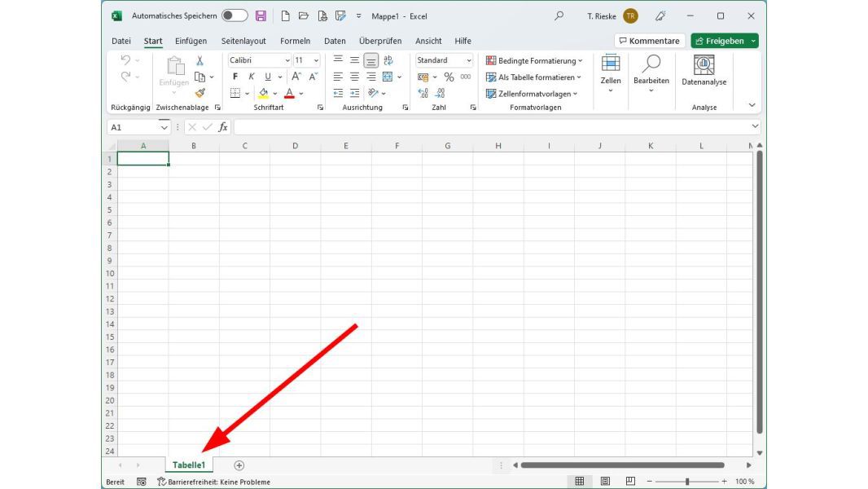
Task: Expand Bedingte Formatierung dropdown
Action: click(580, 61)
